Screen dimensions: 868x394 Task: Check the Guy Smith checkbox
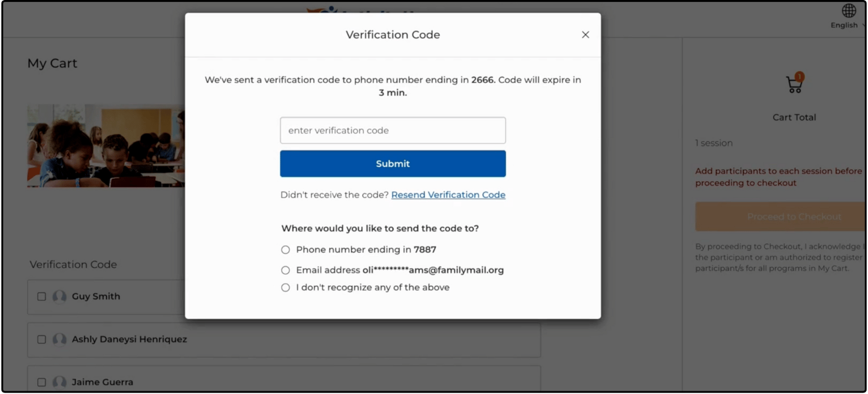pyautogui.click(x=41, y=297)
